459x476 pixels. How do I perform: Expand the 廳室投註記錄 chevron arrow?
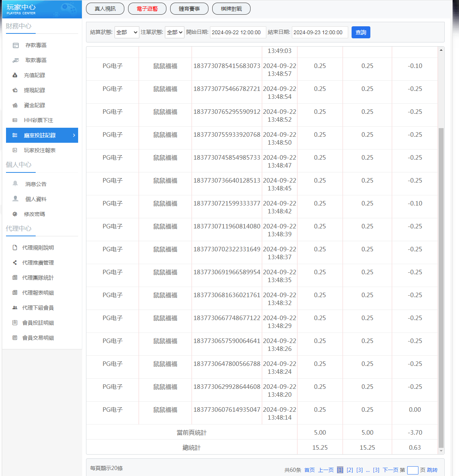[x=74, y=135]
